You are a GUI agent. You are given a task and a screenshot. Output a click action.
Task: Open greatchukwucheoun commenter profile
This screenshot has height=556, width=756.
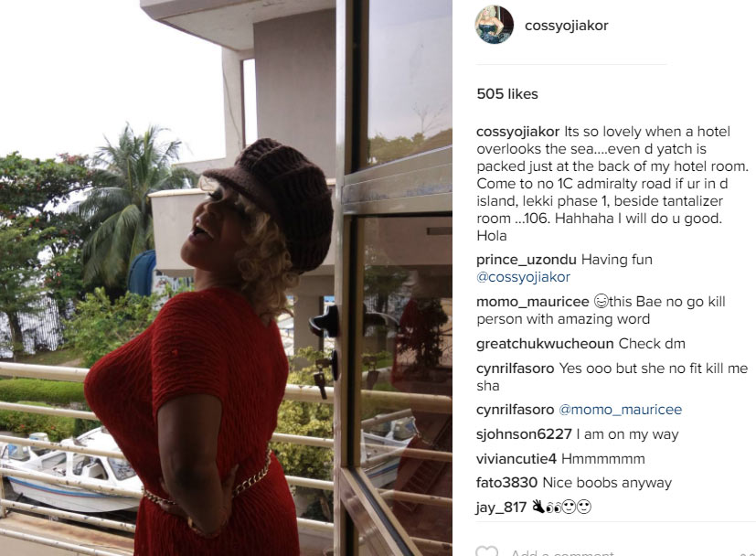[545, 344]
